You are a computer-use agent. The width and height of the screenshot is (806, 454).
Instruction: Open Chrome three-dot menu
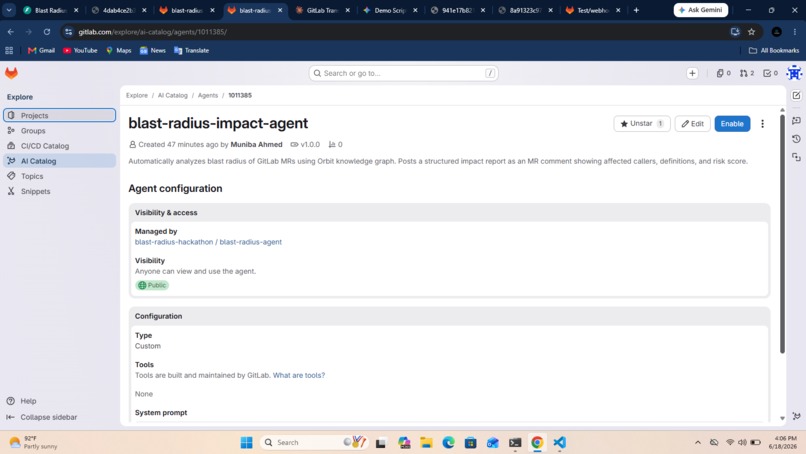(x=795, y=32)
